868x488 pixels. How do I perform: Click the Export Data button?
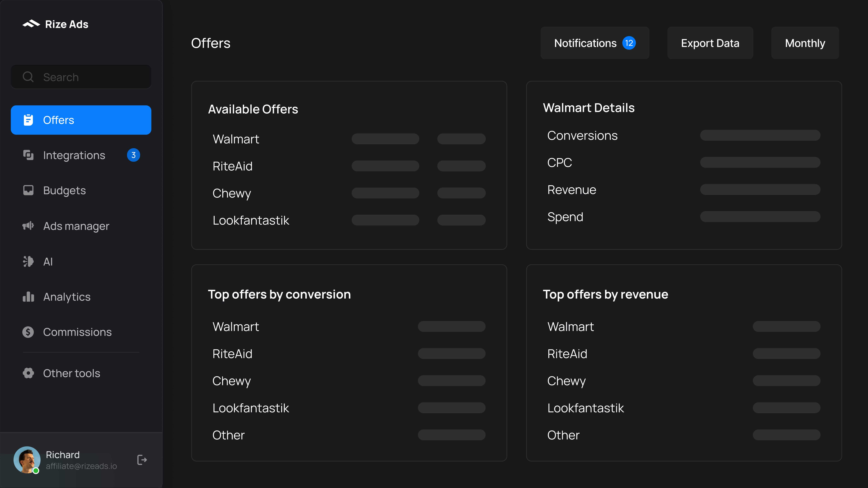click(x=710, y=43)
